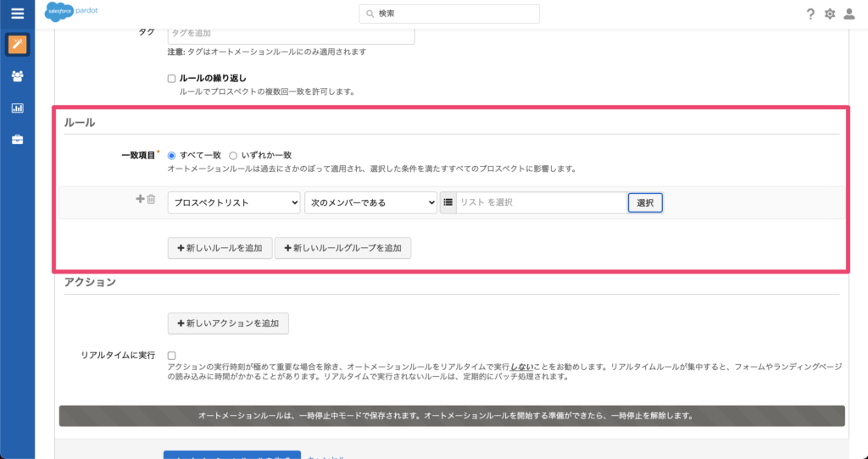Screen dimensions: 868x459
Task: Open the hamburger navigation menu
Action: [x=17, y=14]
